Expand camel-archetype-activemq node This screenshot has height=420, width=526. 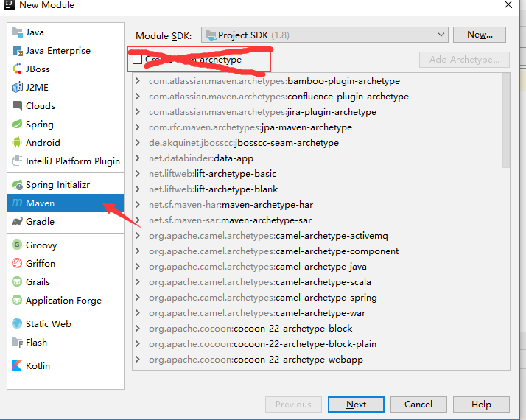point(138,236)
